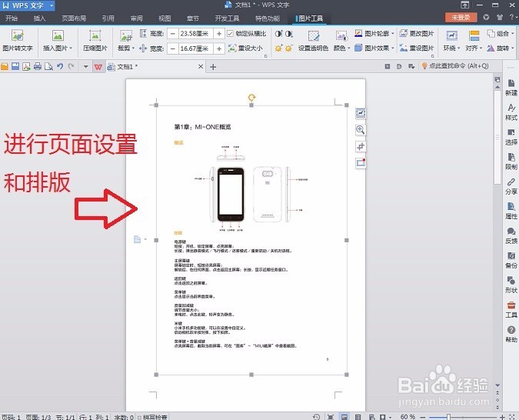The image size is (519, 420).
Task: Switch to full screen view in status bar
Action: 330,417
